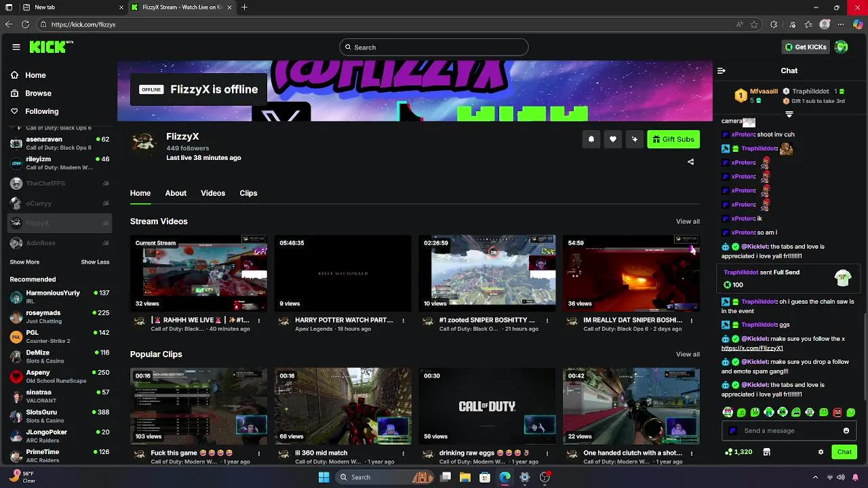The image size is (868, 488).
Task: Click the green Chat send button
Action: click(x=844, y=452)
